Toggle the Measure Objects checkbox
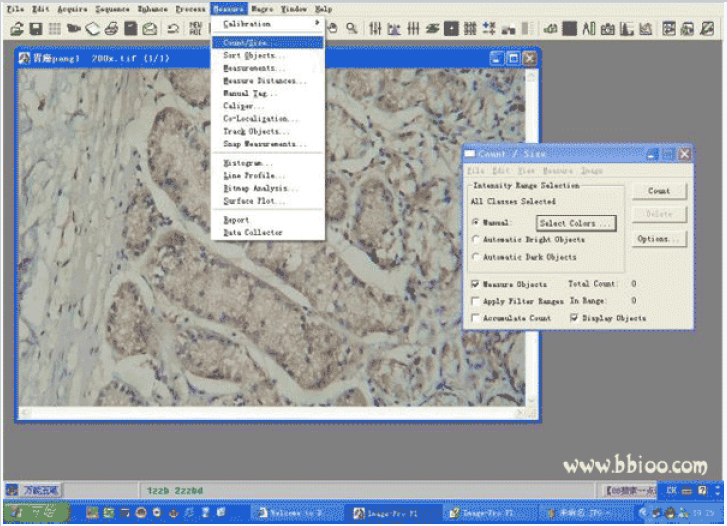 point(475,285)
